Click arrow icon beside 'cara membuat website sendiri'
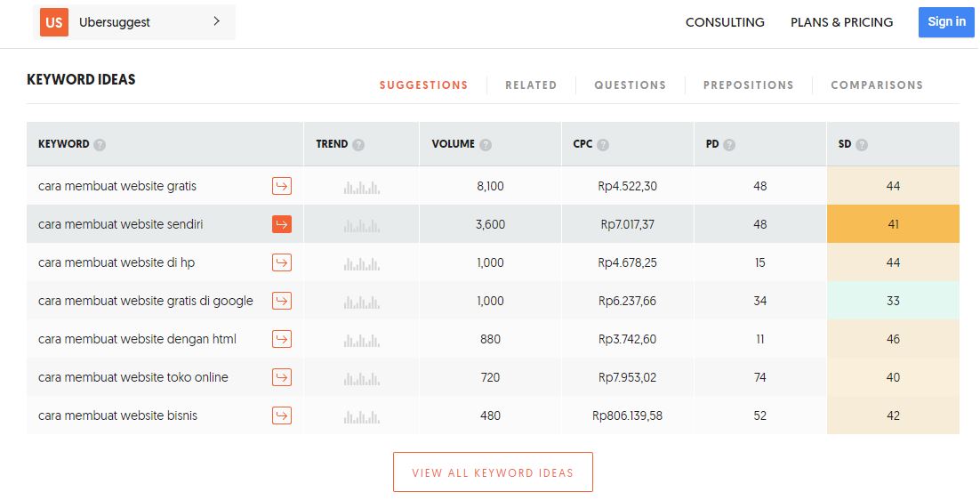 tap(282, 224)
